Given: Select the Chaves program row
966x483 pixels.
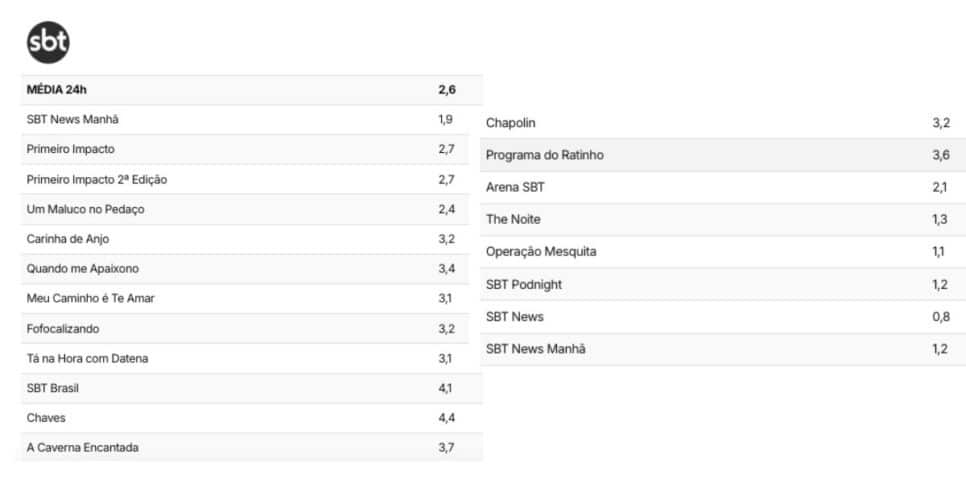Looking at the screenshot, I should [252, 418].
